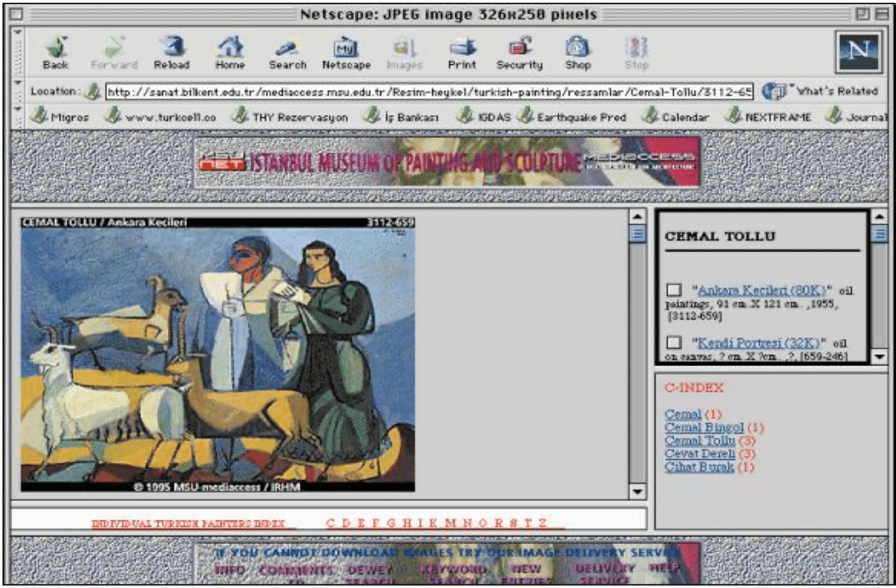Click the Netscape N logo
The width and height of the screenshot is (896, 588).
pos(859,52)
